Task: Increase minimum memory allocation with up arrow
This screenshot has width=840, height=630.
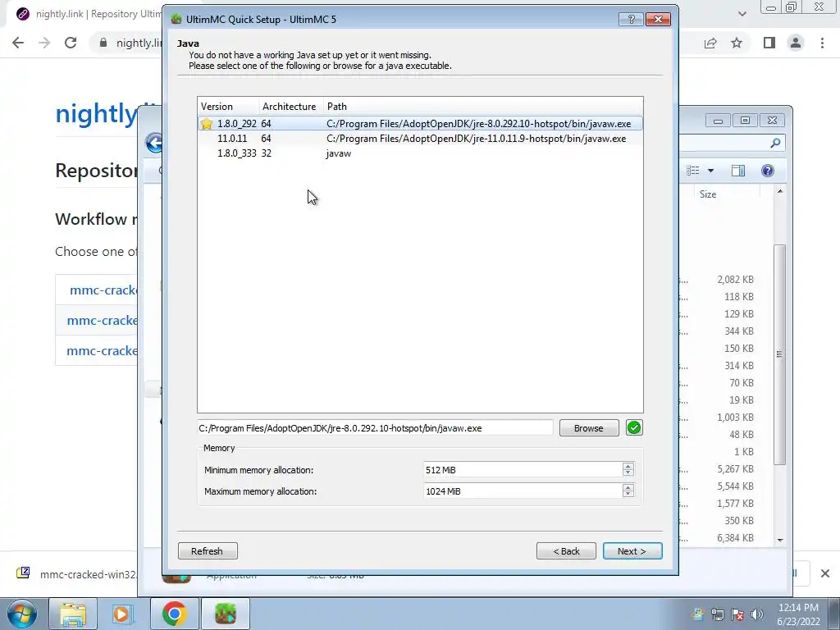Action: [x=628, y=466]
